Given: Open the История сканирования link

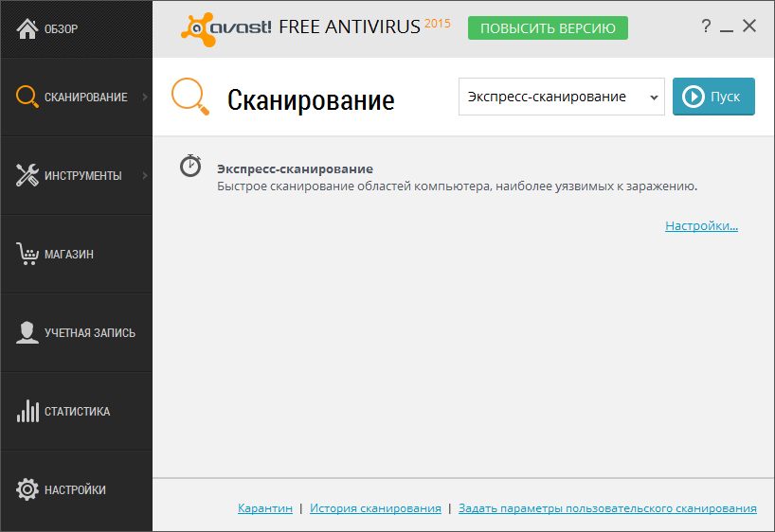Looking at the screenshot, I should click(x=375, y=508).
